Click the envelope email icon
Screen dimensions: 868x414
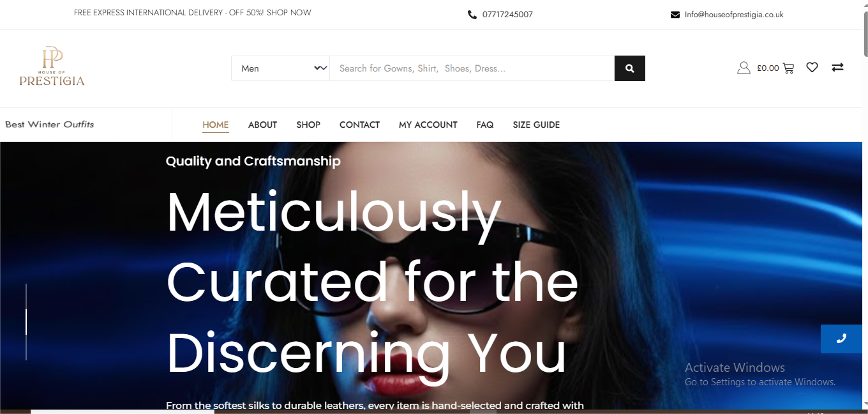pos(675,15)
